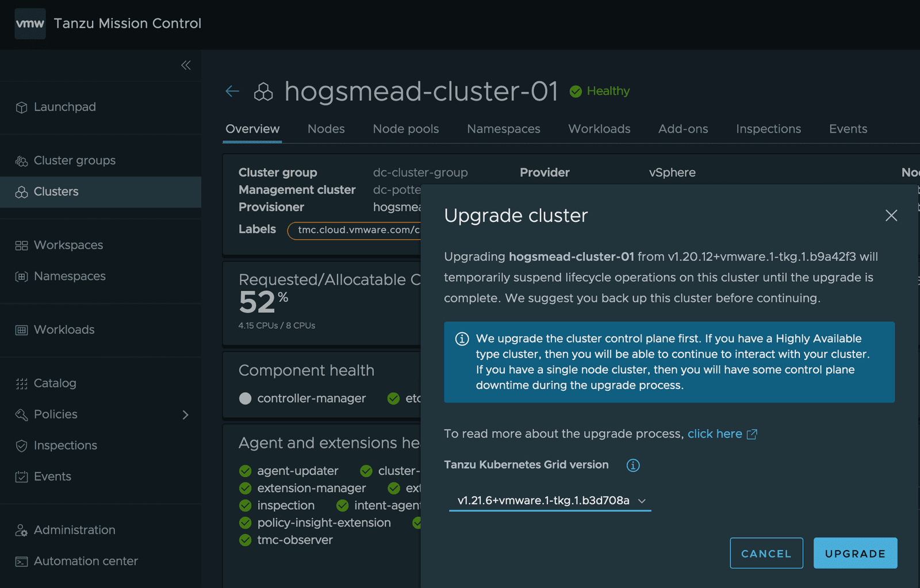Viewport: 920px width, 588px height.
Task: Click the Tanzu Kubernetes Grid version info icon
Action: [x=632, y=466]
